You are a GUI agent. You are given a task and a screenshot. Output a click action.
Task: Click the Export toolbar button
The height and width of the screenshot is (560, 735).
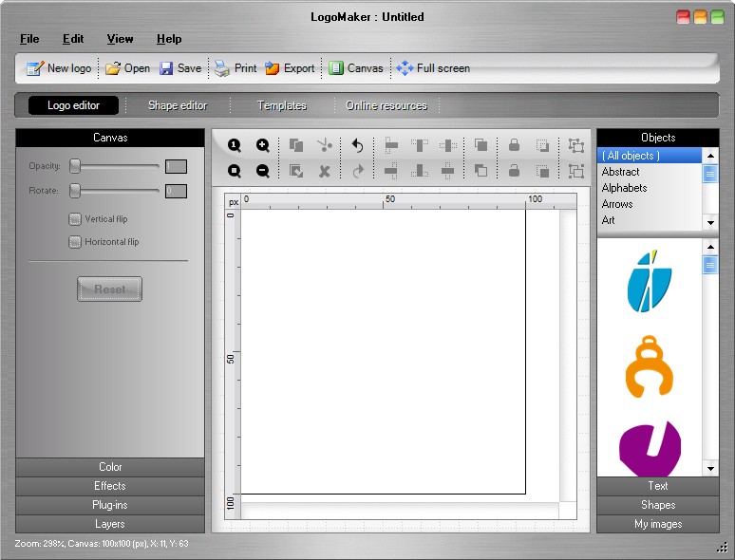290,68
